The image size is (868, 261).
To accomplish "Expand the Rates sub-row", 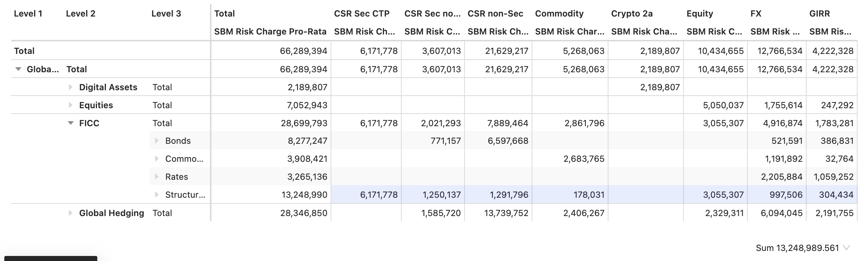I will pyautogui.click(x=157, y=177).
